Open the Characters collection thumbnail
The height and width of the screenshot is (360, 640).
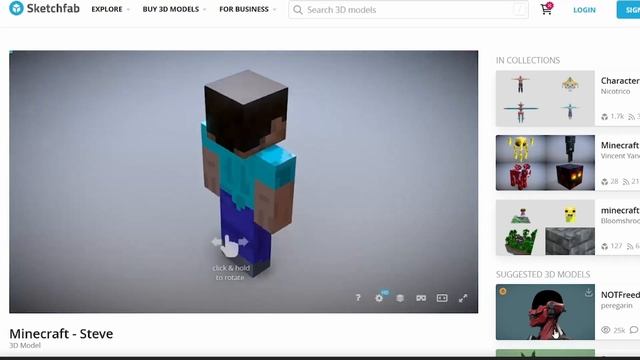[x=545, y=98]
